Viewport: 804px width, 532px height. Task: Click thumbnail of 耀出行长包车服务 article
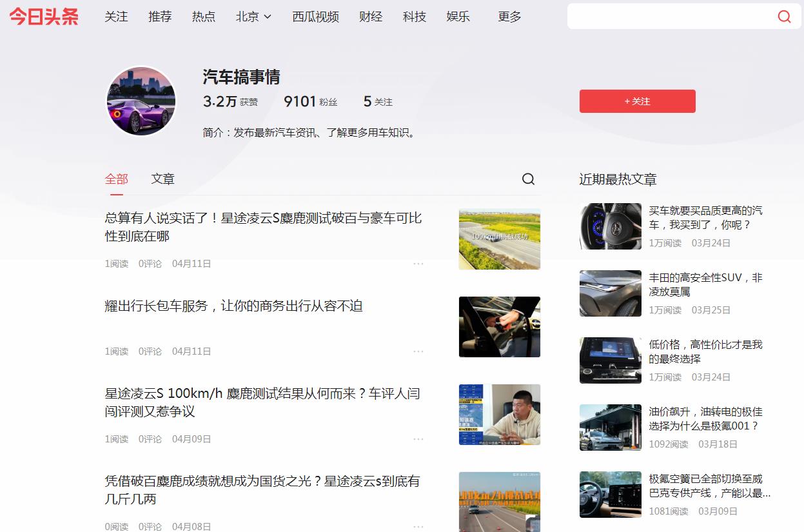pos(500,327)
